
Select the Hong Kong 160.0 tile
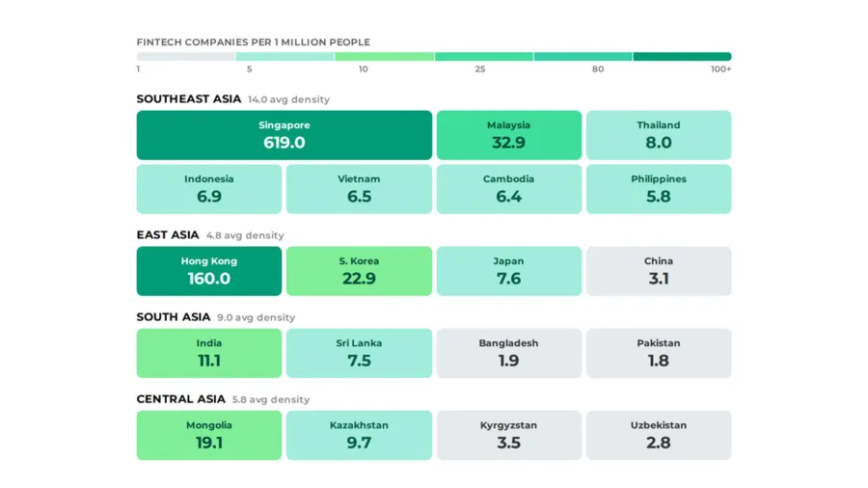coord(209,271)
